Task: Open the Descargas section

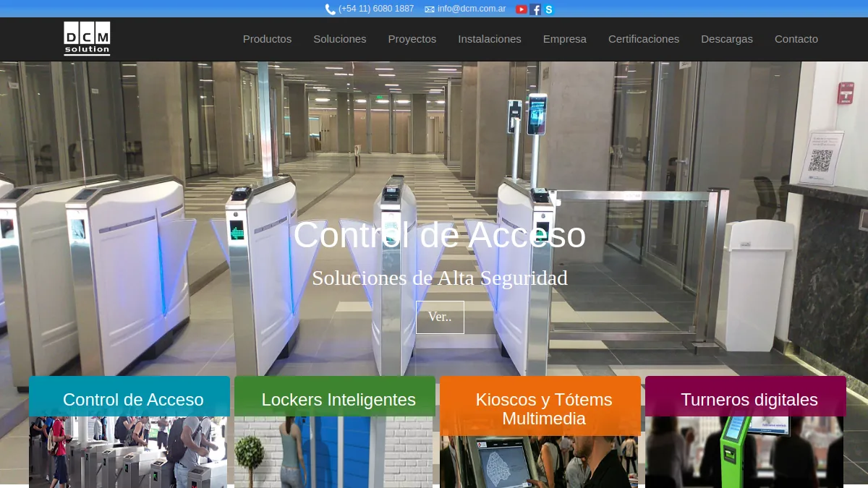Action: [727, 39]
